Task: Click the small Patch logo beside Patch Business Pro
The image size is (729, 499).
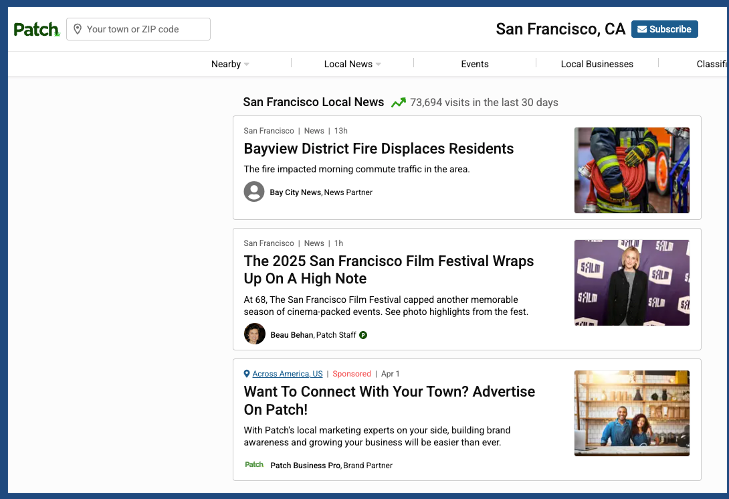Action: pyautogui.click(x=254, y=465)
